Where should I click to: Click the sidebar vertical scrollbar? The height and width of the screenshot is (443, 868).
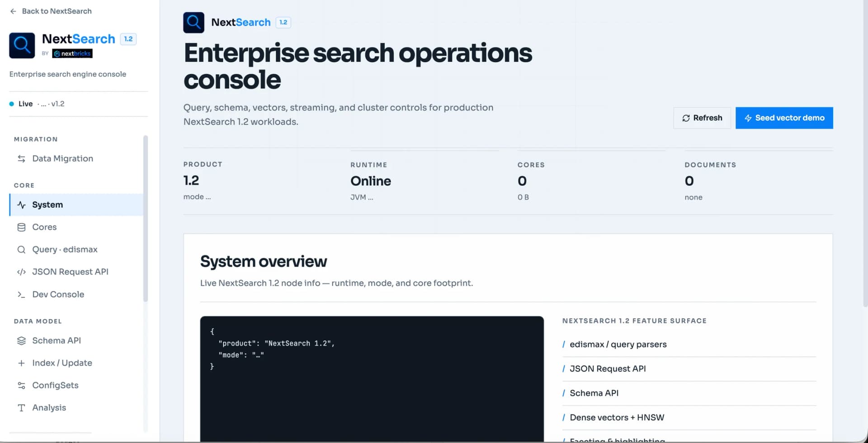click(146, 218)
